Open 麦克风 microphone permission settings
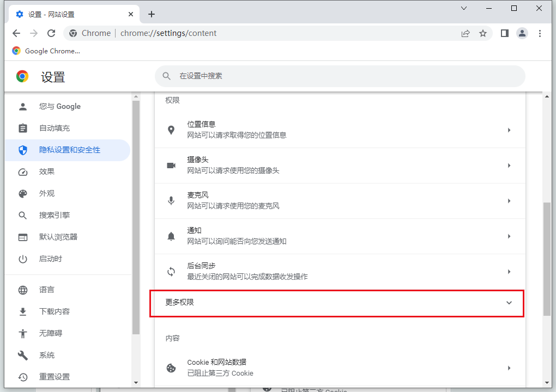Image resolution: width=556 pixels, height=392 pixels. [340, 201]
